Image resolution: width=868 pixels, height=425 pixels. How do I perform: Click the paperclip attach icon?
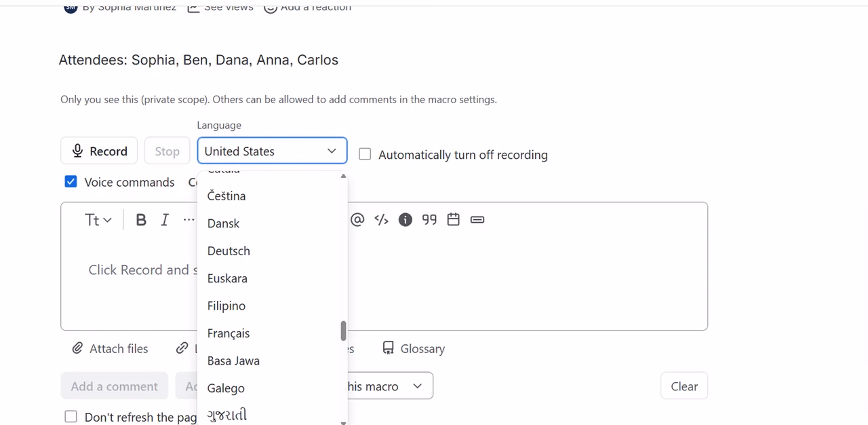pos(77,348)
